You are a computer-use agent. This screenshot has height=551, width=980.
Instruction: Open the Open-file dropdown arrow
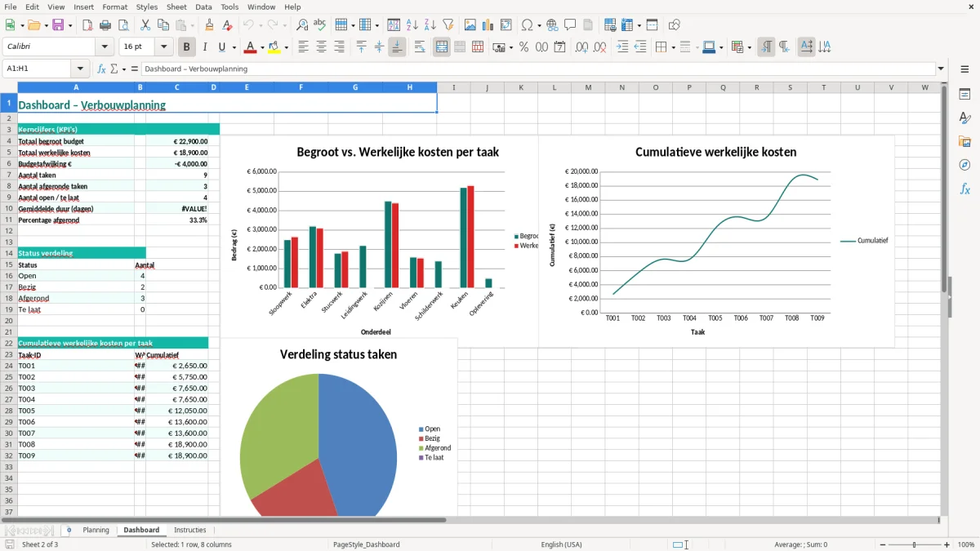[45, 25]
